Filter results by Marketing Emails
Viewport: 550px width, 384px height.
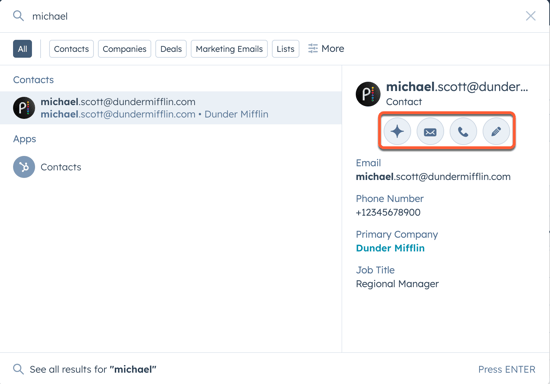(229, 49)
